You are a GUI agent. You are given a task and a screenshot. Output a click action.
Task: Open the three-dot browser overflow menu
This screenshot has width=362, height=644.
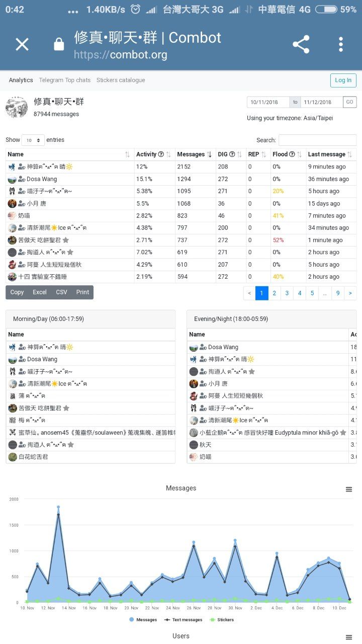[341, 44]
